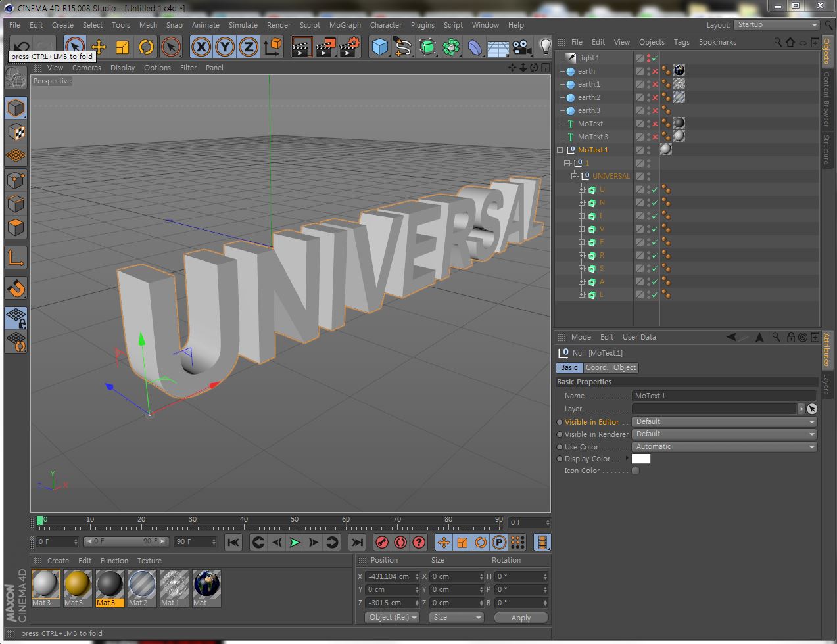Toggle enable mark on earth object
The width and height of the screenshot is (837, 644).
point(655,71)
